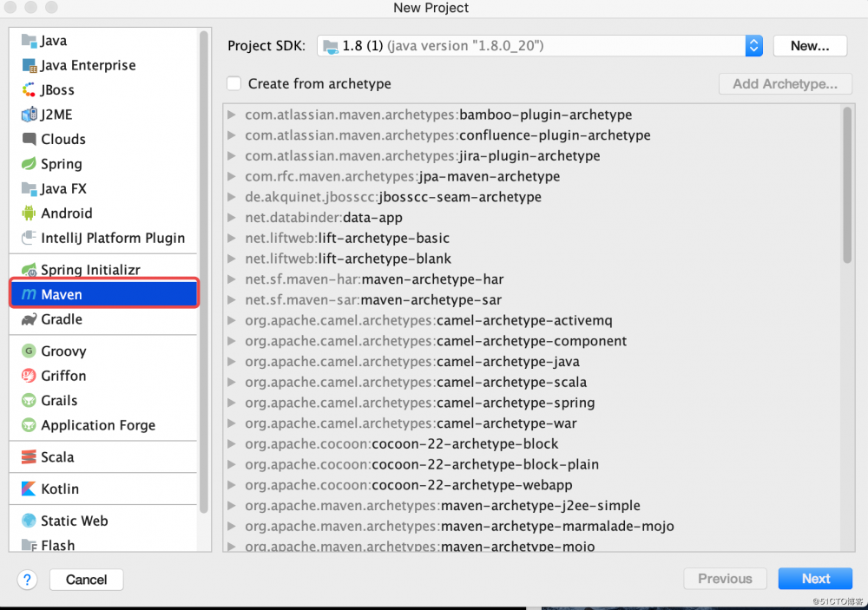
Task: Open help with question mark icon
Action: (27, 580)
